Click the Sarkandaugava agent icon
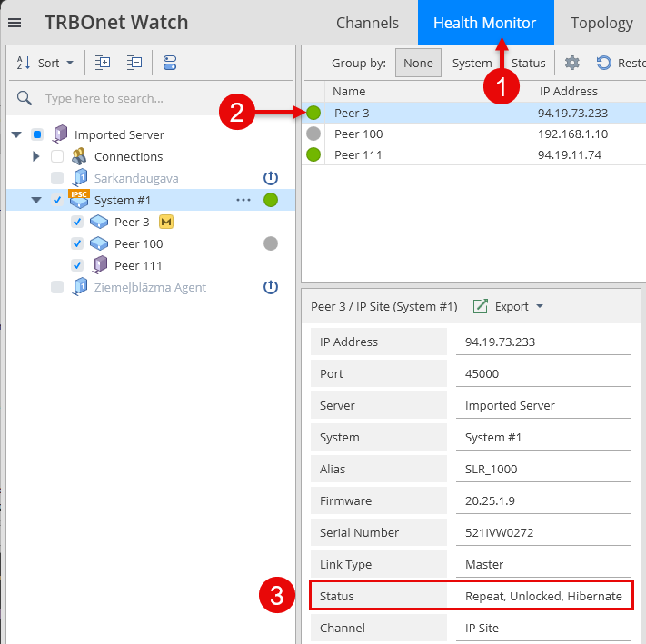The image size is (646, 644). pos(80,178)
